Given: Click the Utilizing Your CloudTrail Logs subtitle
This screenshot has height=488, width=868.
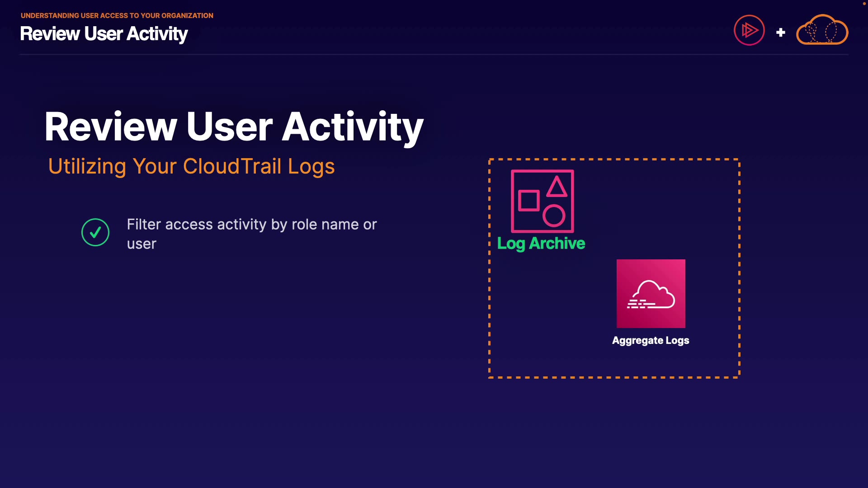Looking at the screenshot, I should pos(191,166).
